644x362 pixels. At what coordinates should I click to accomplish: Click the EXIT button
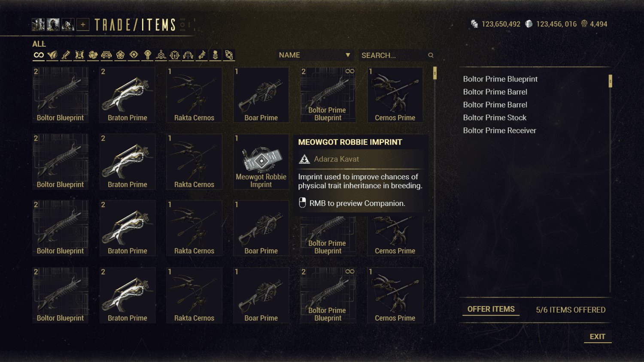(x=597, y=337)
